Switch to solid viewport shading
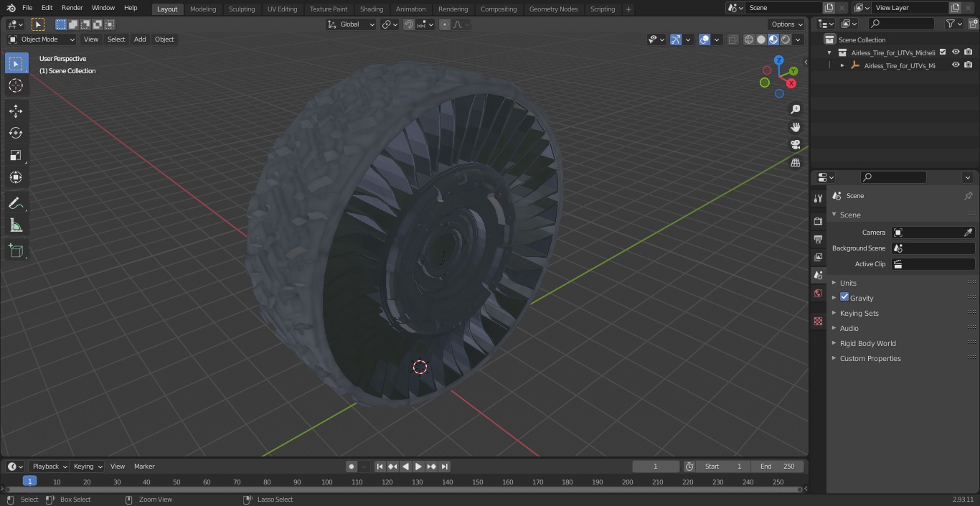The height and width of the screenshot is (506, 980). (x=761, y=39)
